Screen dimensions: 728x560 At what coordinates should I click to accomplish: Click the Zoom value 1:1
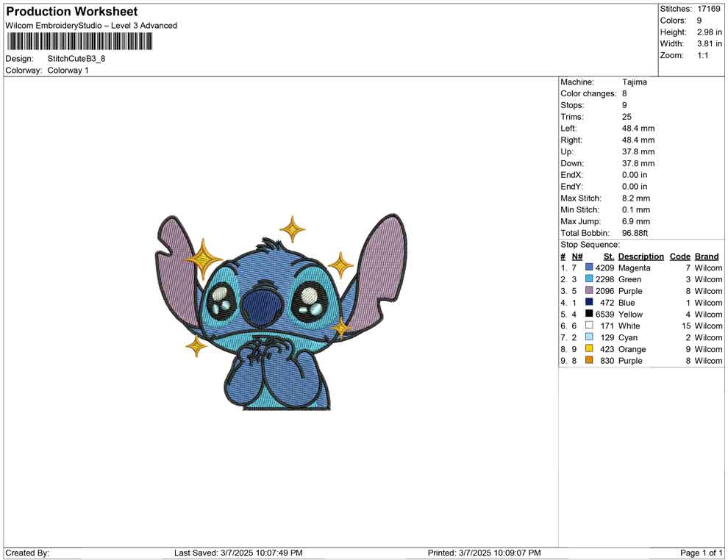tap(702, 55)
